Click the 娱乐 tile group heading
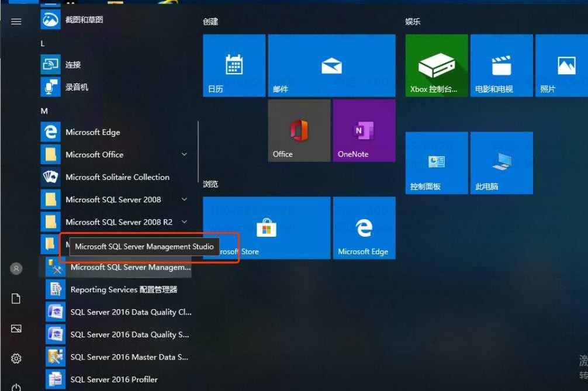The image size is (588, 391). pos(413,22)
